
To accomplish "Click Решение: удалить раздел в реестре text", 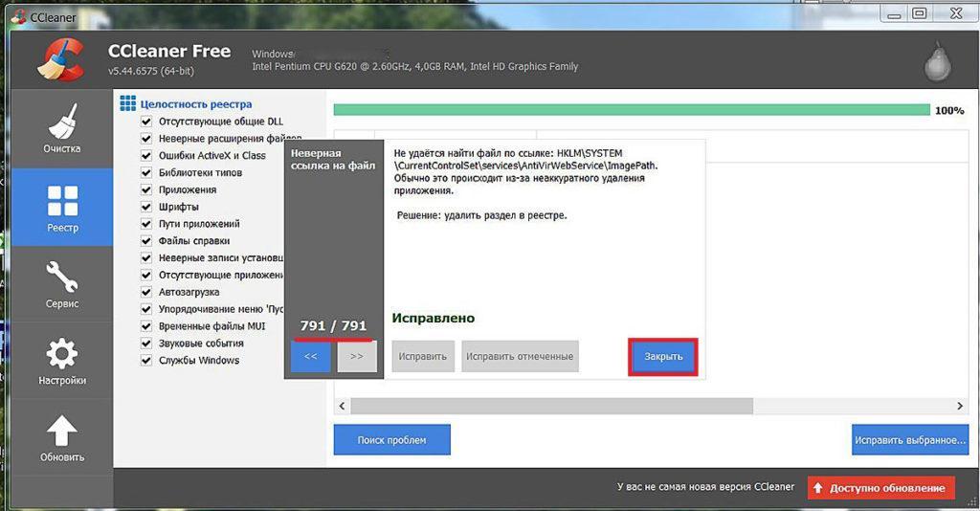I will click(x=482, y=215).
